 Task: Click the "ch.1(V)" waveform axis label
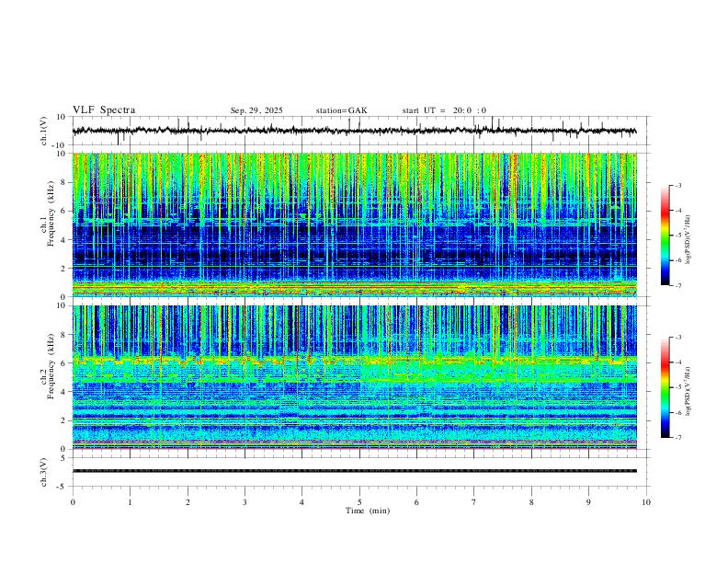44,131
